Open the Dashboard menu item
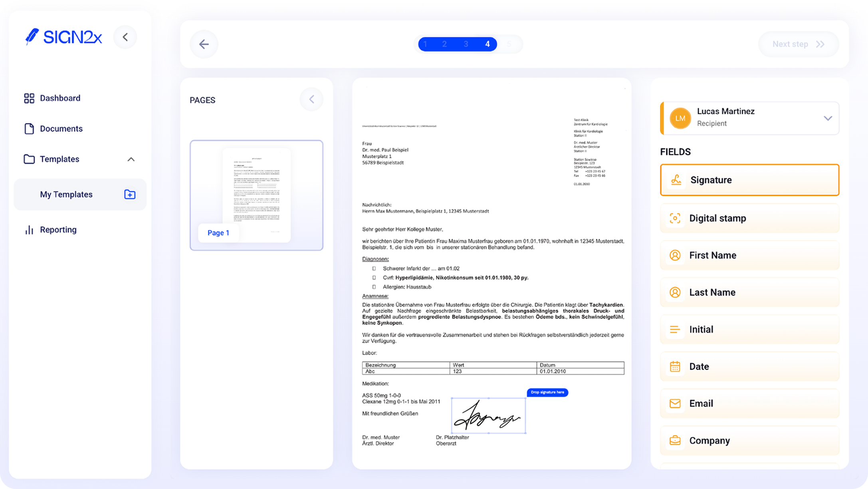868x489 pixels. (60, 98)
